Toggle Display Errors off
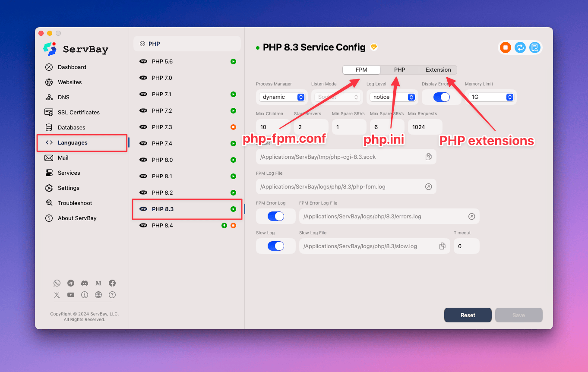Screen dimensions: 588x372 (x=441, y=97)
